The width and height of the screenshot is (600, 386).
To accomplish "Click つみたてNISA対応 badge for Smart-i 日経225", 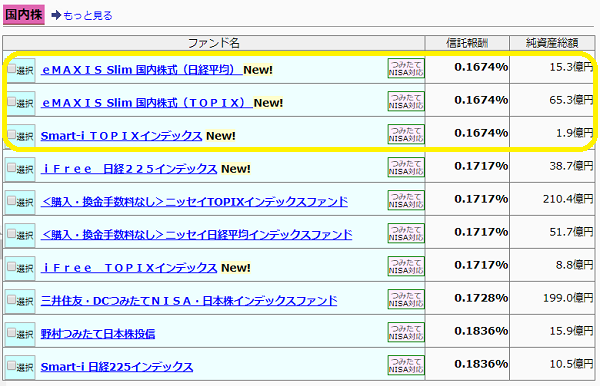I will [x=406, y=365].
